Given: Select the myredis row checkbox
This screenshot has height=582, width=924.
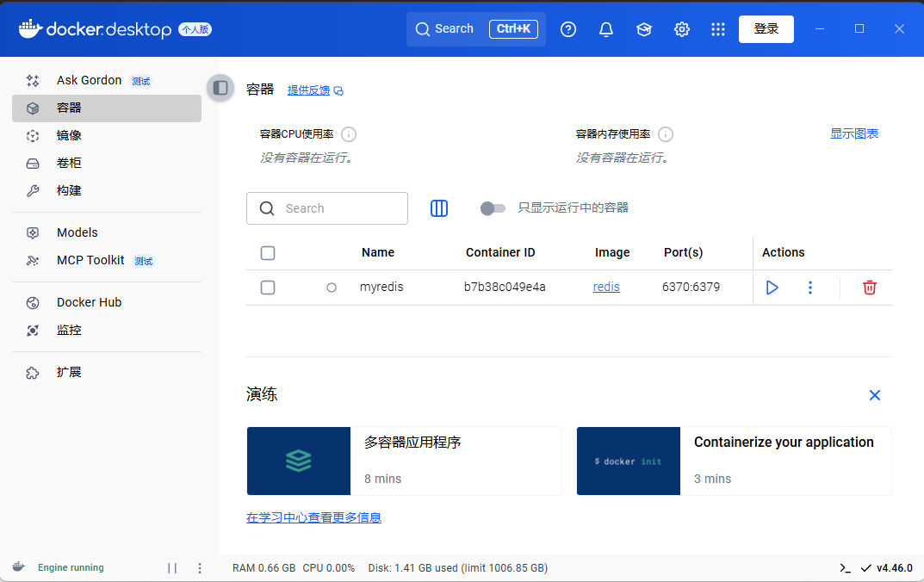Looking at the screenshot, I should [x=268, y=288].
